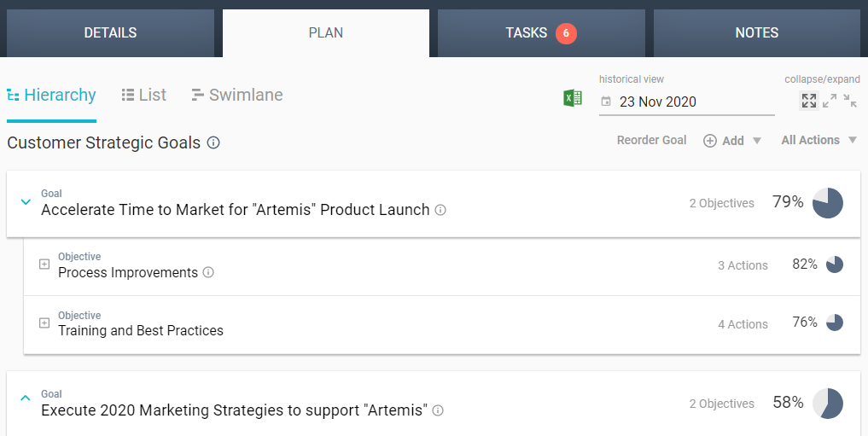Expand the Process Improvements objective

click(44, 265)
